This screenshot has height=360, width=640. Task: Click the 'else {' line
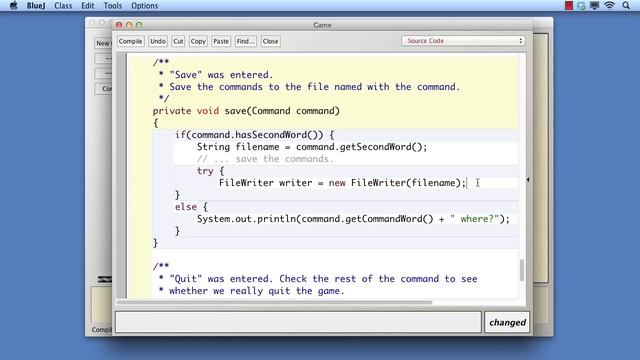(x=191, y=207)
